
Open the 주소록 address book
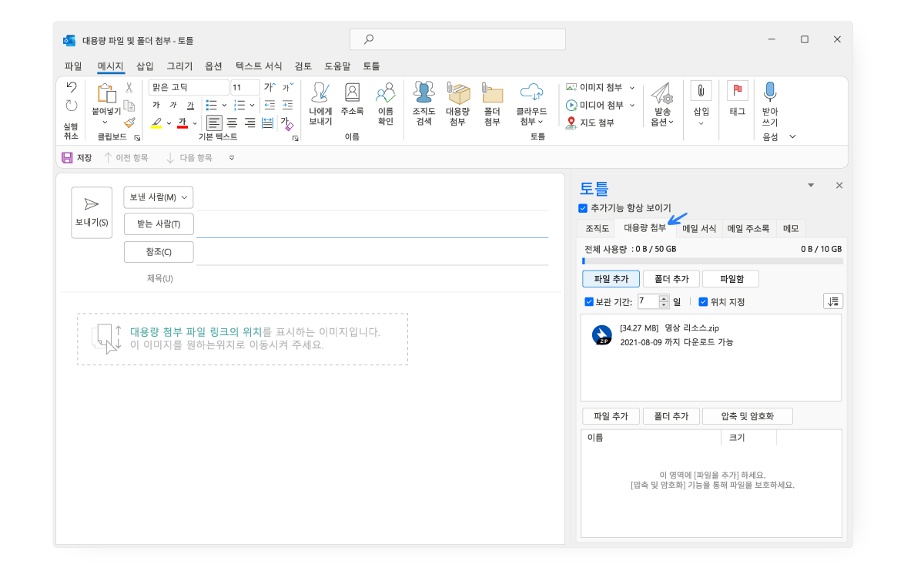coord(352,99)
